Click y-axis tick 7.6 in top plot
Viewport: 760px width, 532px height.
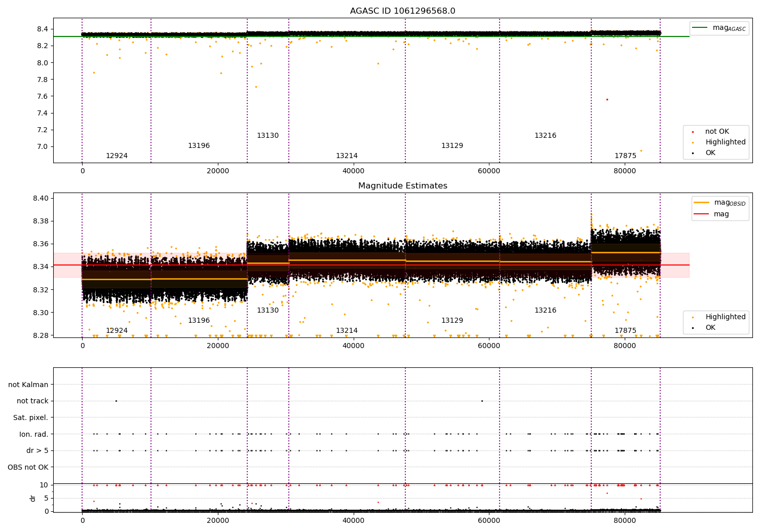point(43,97)
